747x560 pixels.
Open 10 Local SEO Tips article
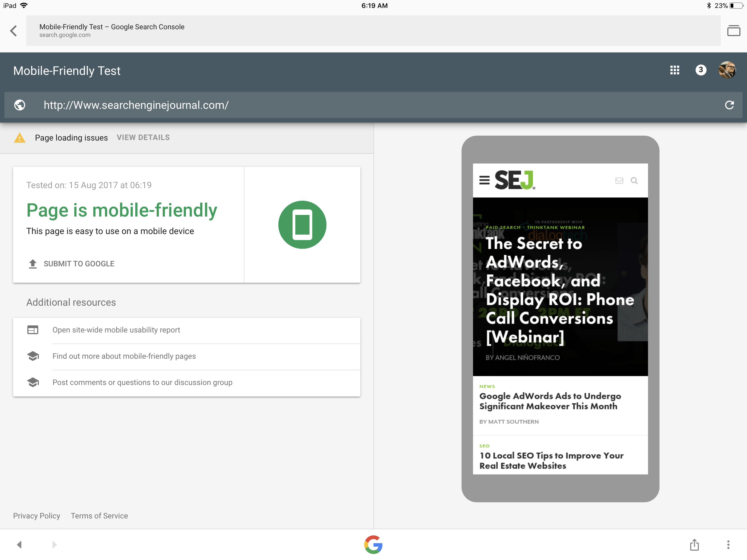[x=551, y=461]
